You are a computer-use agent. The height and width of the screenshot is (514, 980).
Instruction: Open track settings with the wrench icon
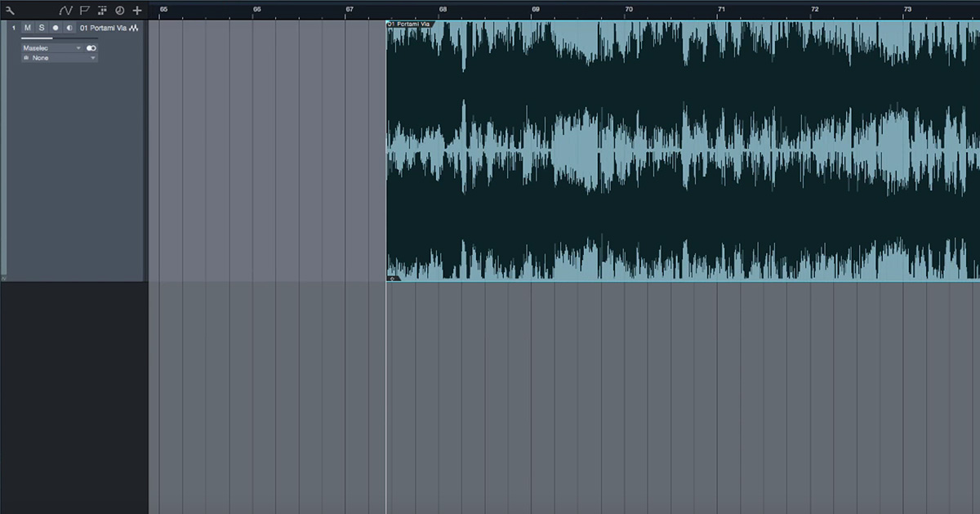tap(10, 11)
